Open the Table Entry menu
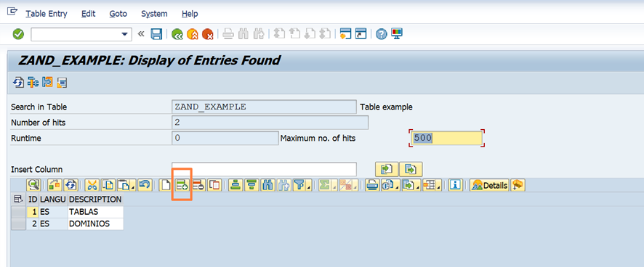The width and height of the screenshot is (644, 267). pos(47,14)
